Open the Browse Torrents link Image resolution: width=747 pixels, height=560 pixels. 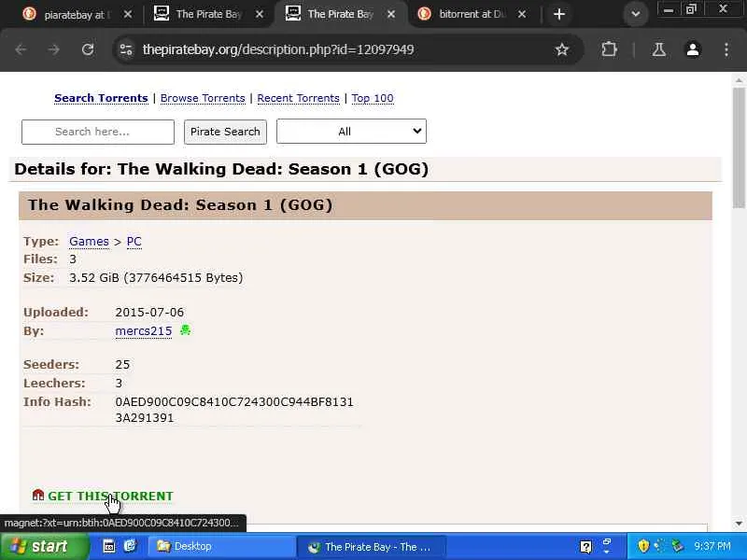(203, 98)
